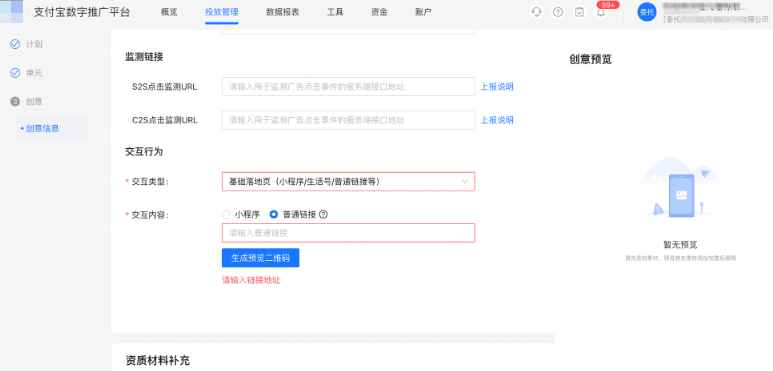Click the 请输入普通链接 input field
Viewport: 773px width, 371px height.
pyautogui.click(x=349, y=233)
